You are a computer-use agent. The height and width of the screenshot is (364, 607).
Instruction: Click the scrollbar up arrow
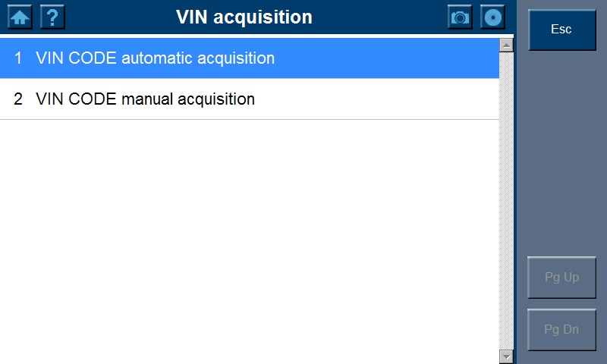pyautogui.click(x=506, y=45)
